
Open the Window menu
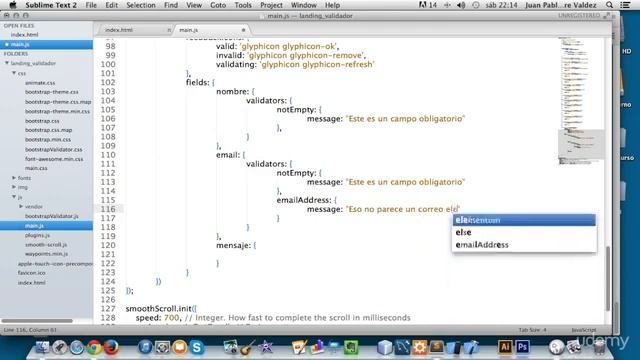pos(304,5)
